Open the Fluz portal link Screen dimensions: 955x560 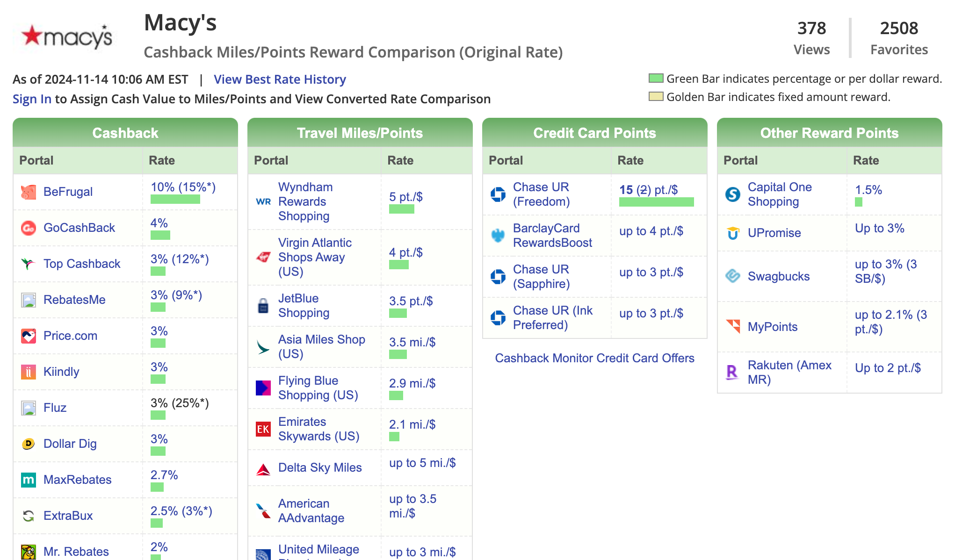click(55, 408)
